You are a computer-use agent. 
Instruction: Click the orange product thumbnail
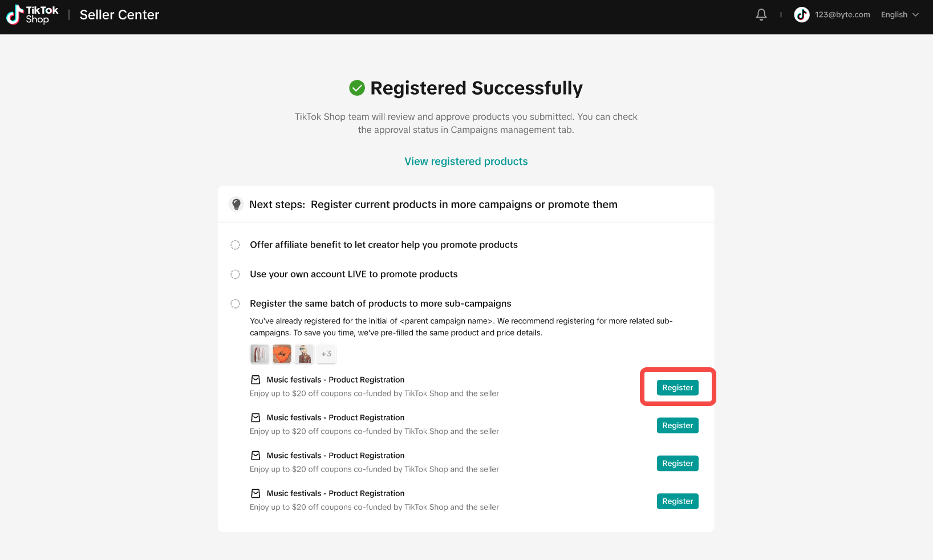pyautogui.click(x=282, y=354)
